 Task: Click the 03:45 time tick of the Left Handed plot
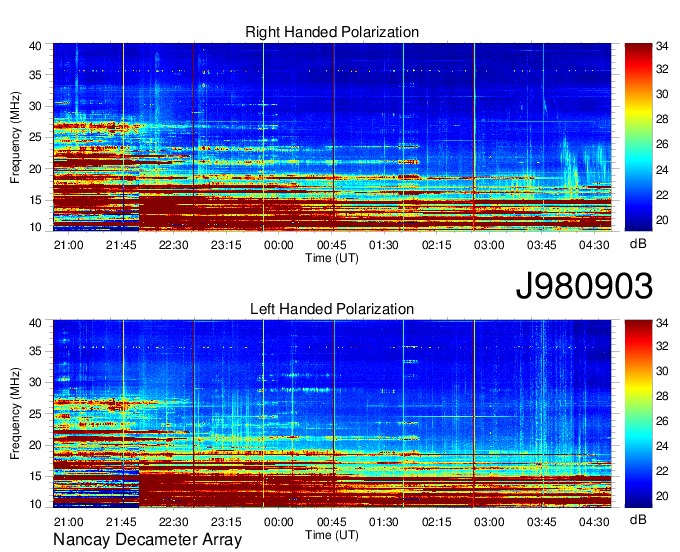542,522
